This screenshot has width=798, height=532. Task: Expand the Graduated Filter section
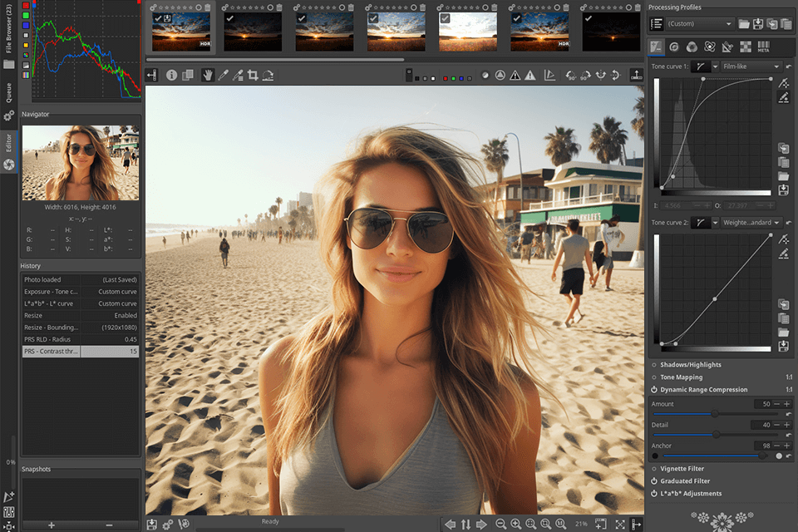click(x=685, y=481)
